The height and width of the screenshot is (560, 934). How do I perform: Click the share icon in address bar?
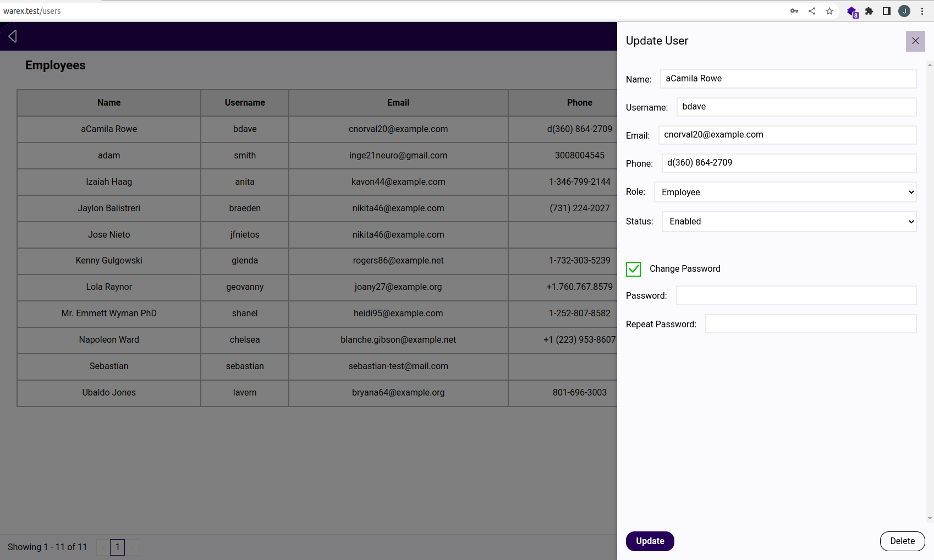click(812, 11)
